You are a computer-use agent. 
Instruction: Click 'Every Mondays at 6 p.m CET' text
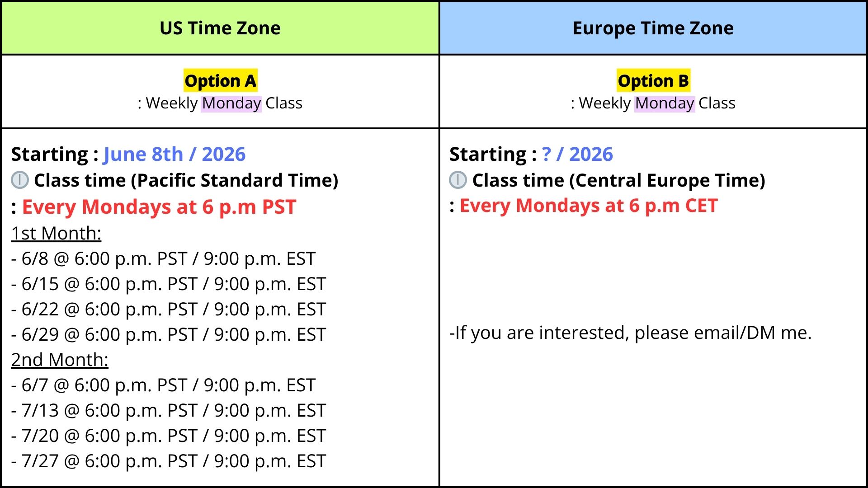589,206
